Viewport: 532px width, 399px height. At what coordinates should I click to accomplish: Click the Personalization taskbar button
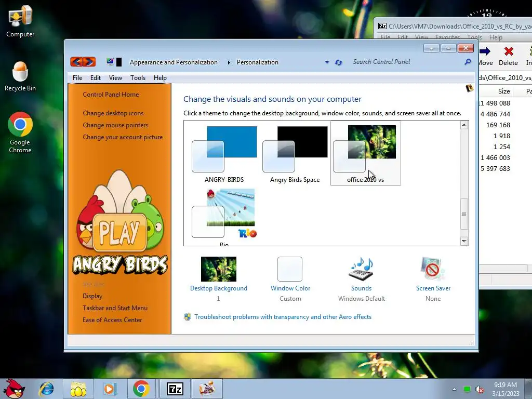[207, 389]
